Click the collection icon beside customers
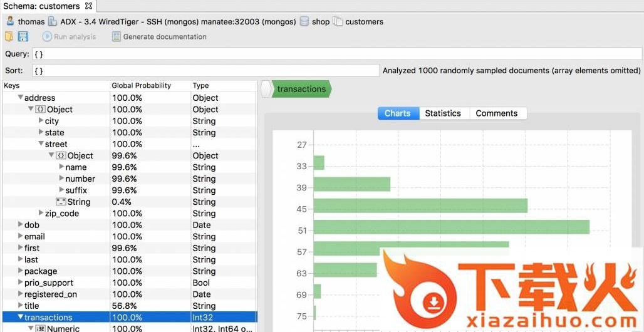This screenshot has height=332, width=644. (x=338, y=21)
